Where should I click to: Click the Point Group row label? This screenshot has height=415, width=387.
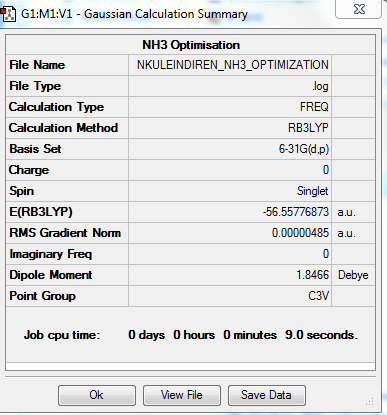(42, 296)
